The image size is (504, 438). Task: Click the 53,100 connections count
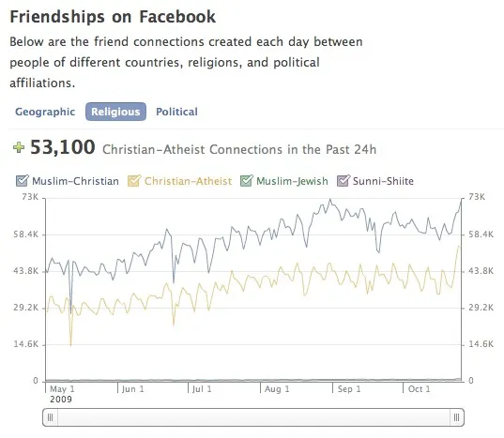[x=63, y=147]
